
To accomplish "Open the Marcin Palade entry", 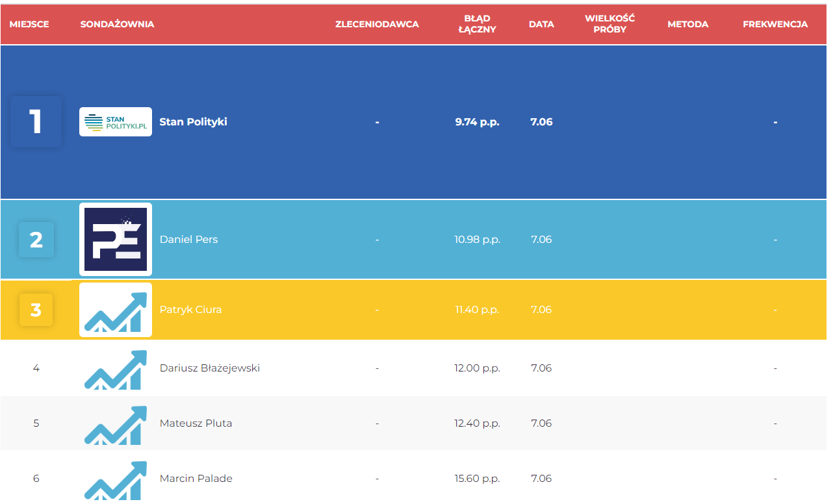I will coord(196,478).
